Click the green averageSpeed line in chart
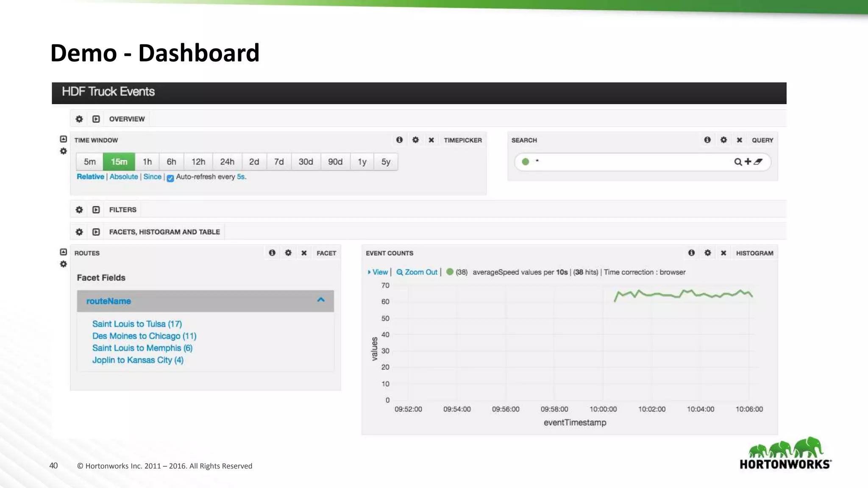This screenshot has height=488, width=868. coord(683,294)
